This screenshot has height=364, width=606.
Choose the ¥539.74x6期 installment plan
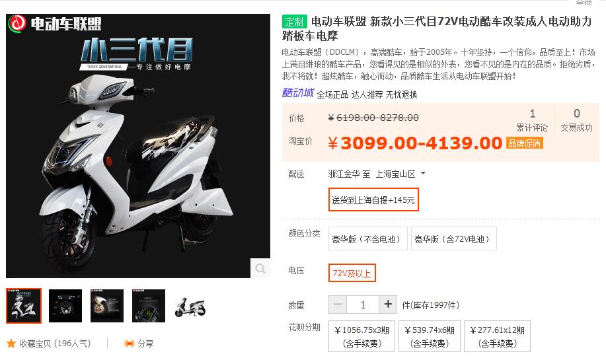(x=430, y=336)
